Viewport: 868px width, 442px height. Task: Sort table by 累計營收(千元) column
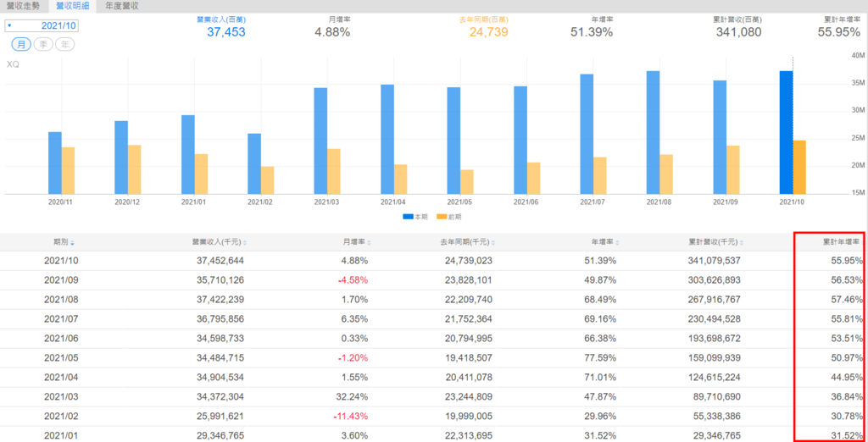pyautogui.click(x=715, y=242)
